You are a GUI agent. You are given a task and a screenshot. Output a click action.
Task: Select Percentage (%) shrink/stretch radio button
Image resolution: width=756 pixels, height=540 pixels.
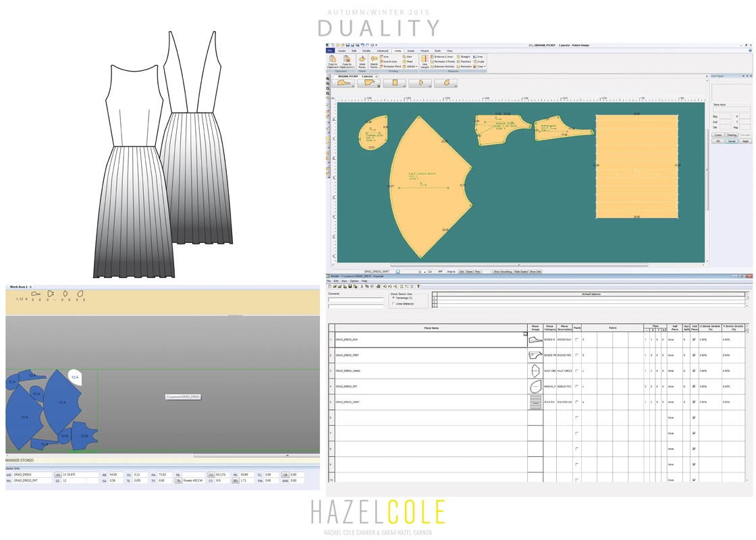point(394,298)
